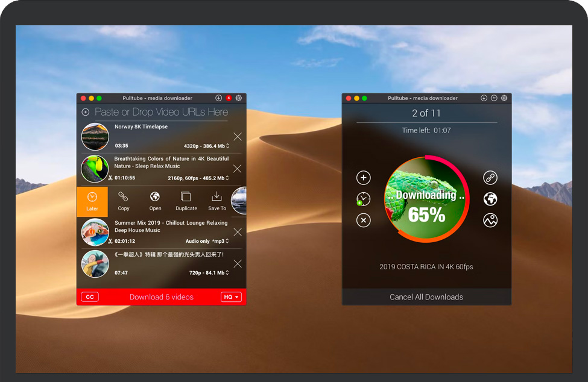The width and height of the screenshot is (588, 382).
Task: Click the chain link icon in downloading window
Action: click(490, 178)
